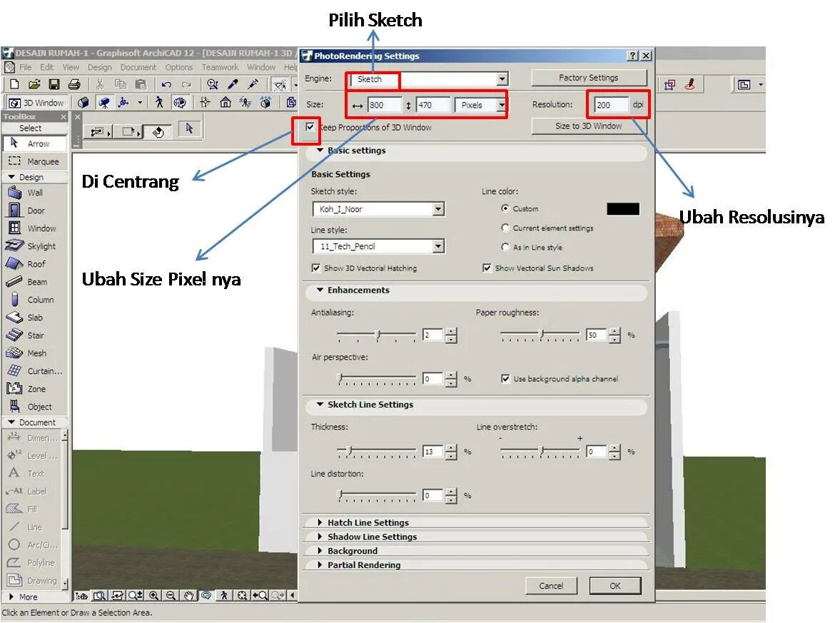Select the Skylight tool

point(35,246)
